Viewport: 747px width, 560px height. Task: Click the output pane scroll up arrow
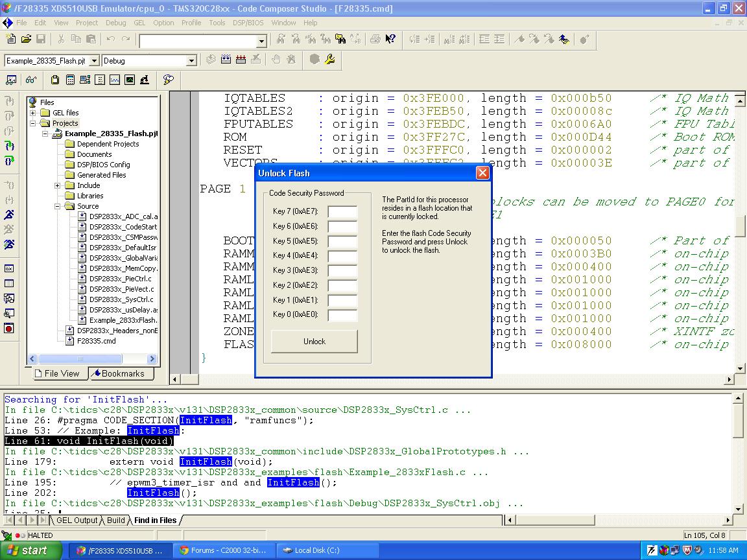point(738,398)
